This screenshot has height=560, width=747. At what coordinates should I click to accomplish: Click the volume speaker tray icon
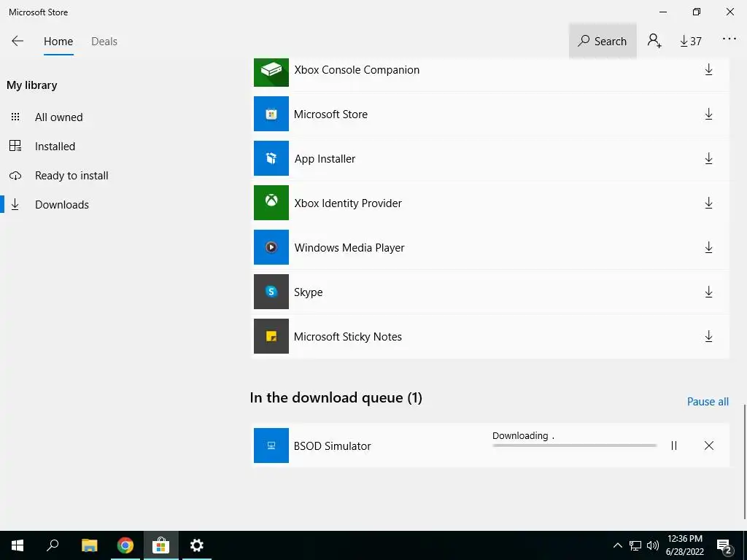(653, 545)
